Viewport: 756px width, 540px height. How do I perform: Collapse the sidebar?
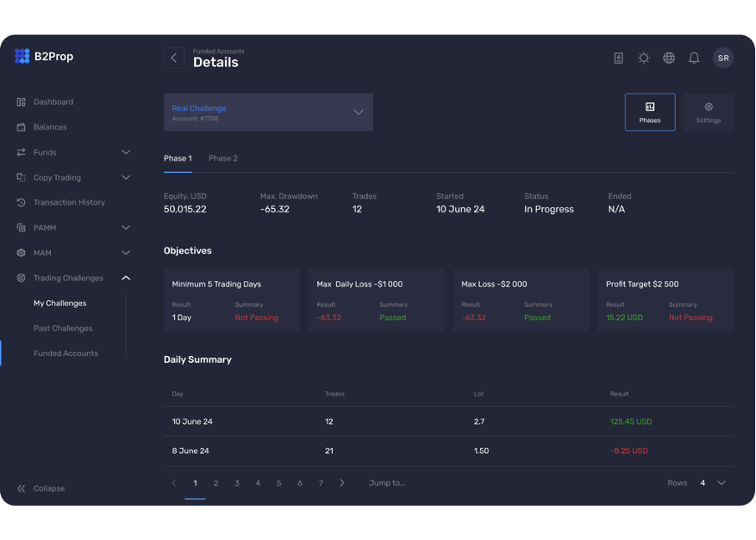[x=41, y=488]
